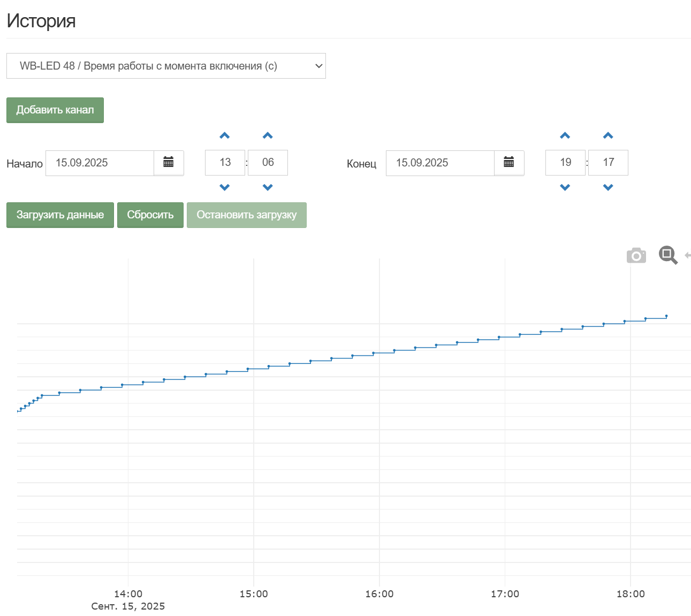Click the end hour field showing 19
The image size is (691, 616).
[565, 163]
